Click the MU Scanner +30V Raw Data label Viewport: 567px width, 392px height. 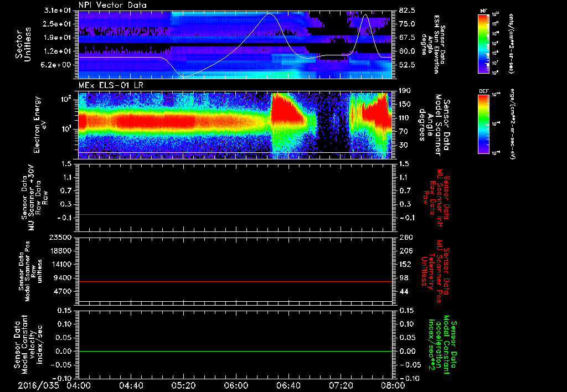34,198
